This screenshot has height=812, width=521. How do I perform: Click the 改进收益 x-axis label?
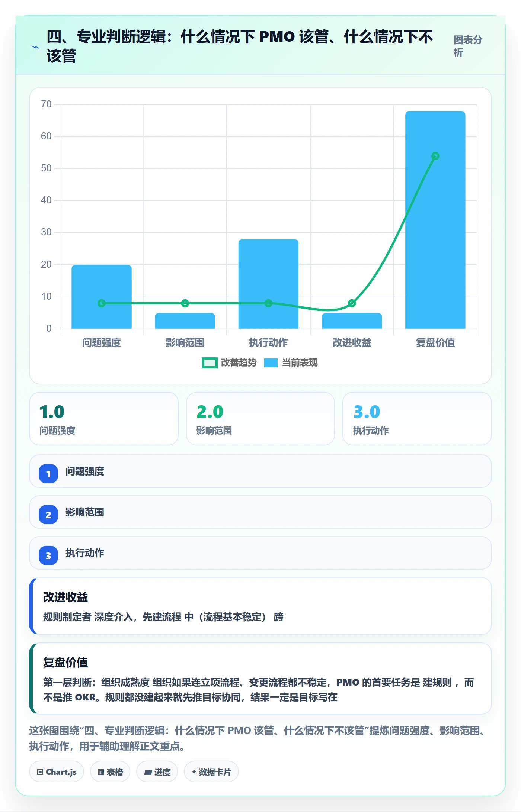[352, 342]
